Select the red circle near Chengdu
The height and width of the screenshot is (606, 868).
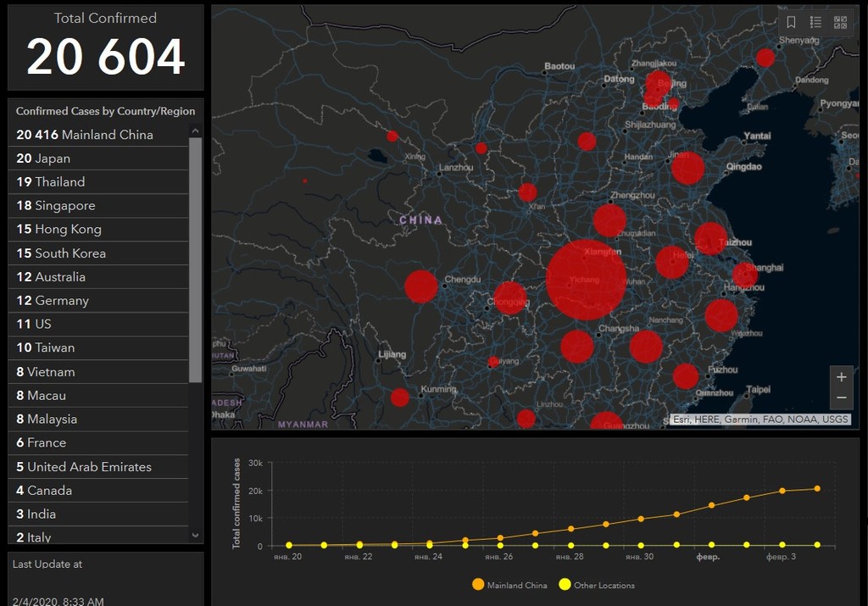pos(420,286)
